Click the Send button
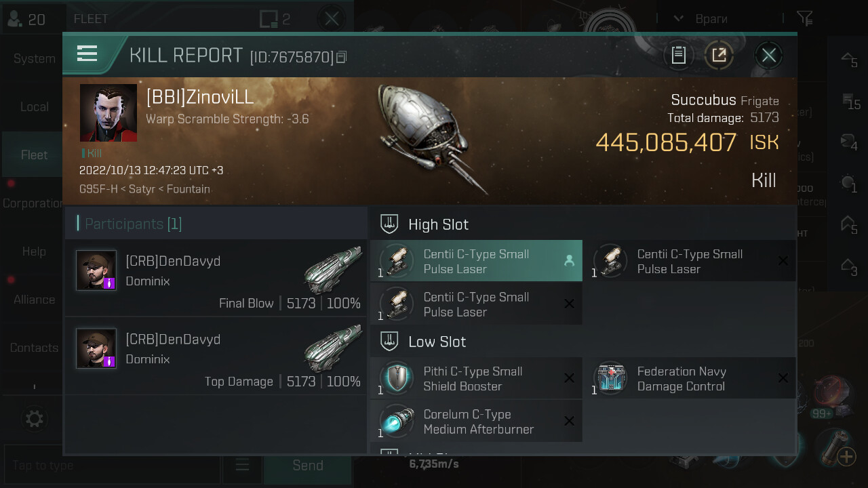 [x=307, y=465]
